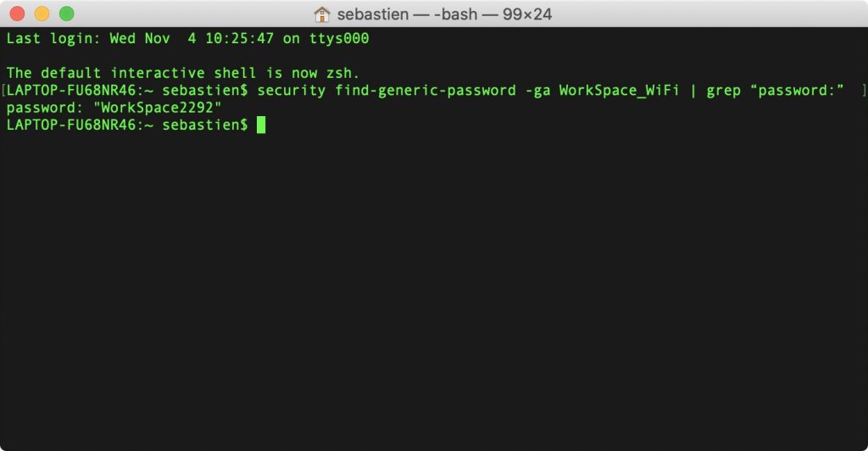Click the "Last login" line of text
Viewport: 868px width, 451px height.
pyautogui.click(x=187, y=38)
